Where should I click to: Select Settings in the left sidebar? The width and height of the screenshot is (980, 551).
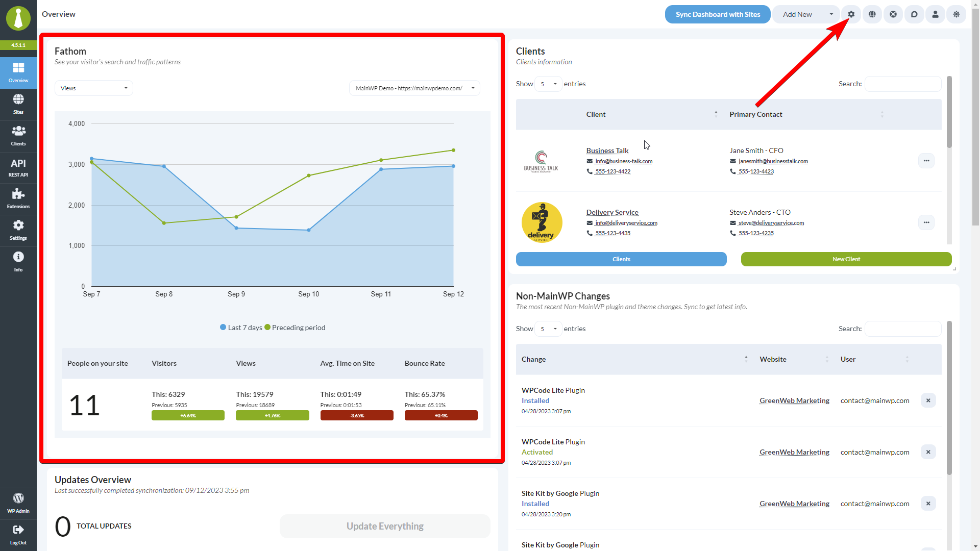pos(18,230)
